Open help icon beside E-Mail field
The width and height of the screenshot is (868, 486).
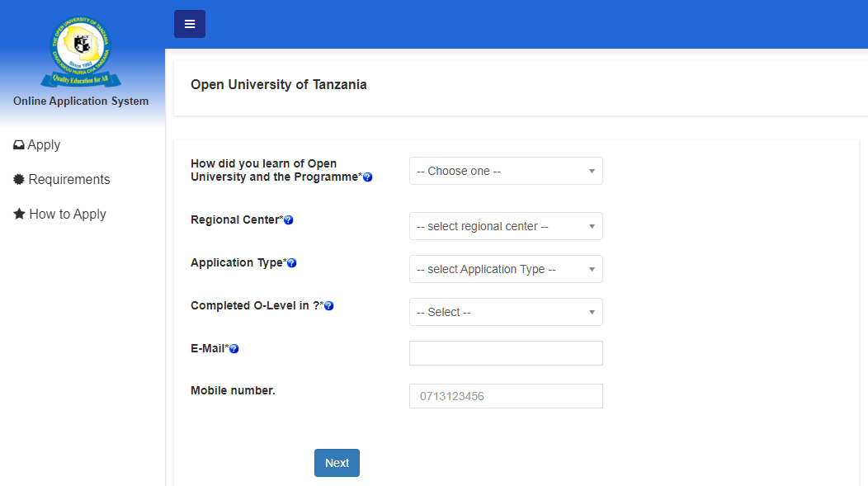tap(234, 348)
